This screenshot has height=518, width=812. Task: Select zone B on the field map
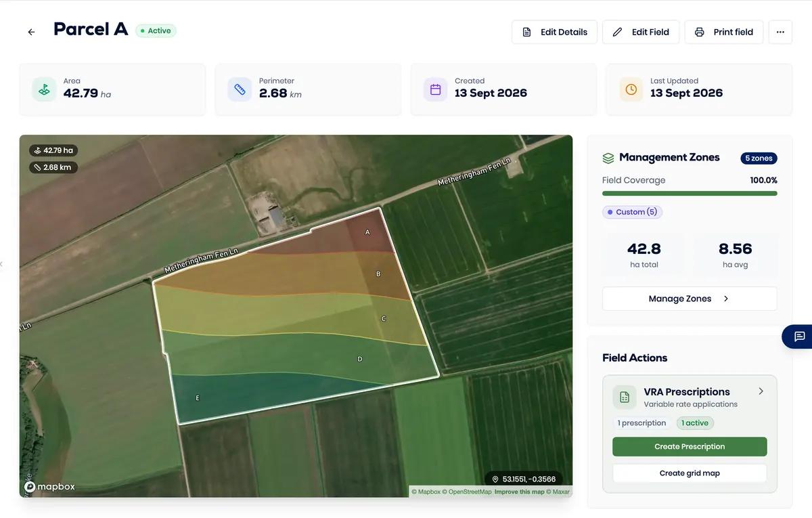point(378,274)
